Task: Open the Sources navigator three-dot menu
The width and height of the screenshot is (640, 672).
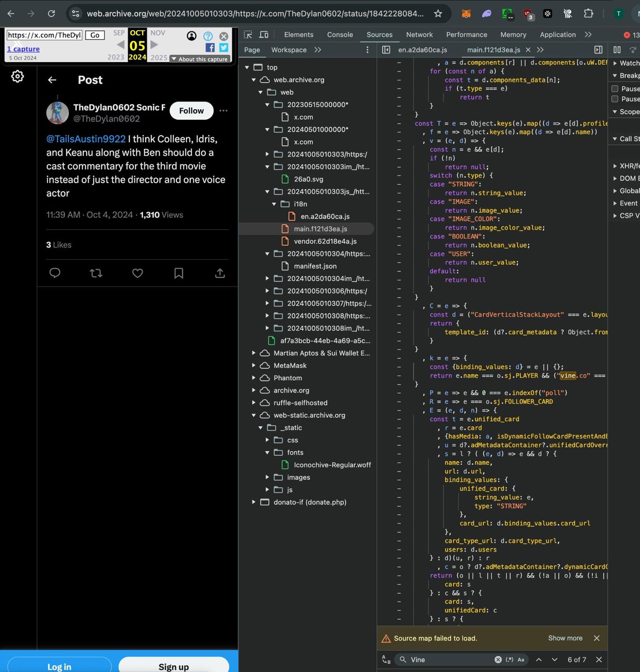Action: point(367,50)
